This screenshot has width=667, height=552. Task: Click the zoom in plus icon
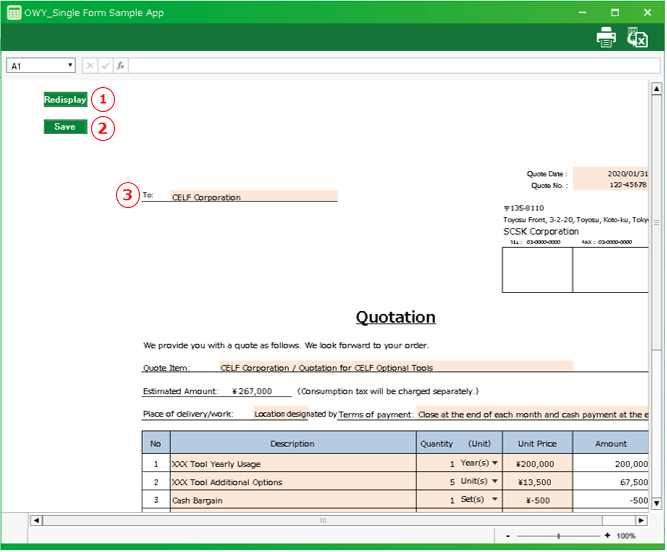(x=608, y=537)
